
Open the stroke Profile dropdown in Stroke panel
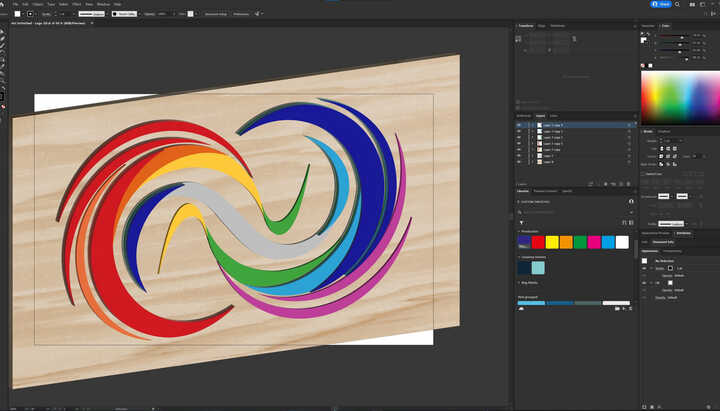[672, 224]
